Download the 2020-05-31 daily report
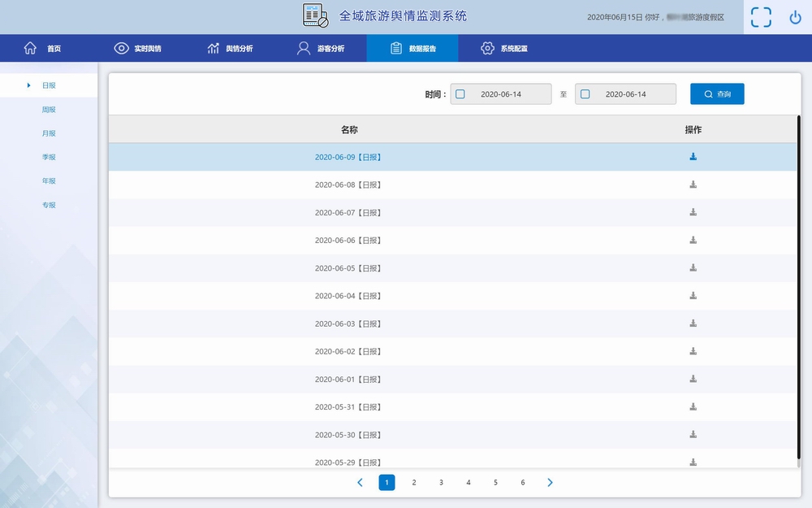812x508 pixels. coord(693,406)
